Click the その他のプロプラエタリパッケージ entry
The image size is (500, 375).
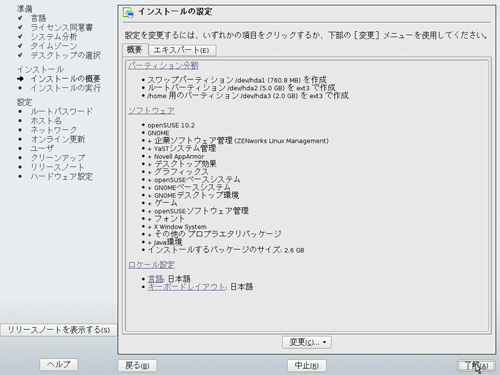click(214, 234)
